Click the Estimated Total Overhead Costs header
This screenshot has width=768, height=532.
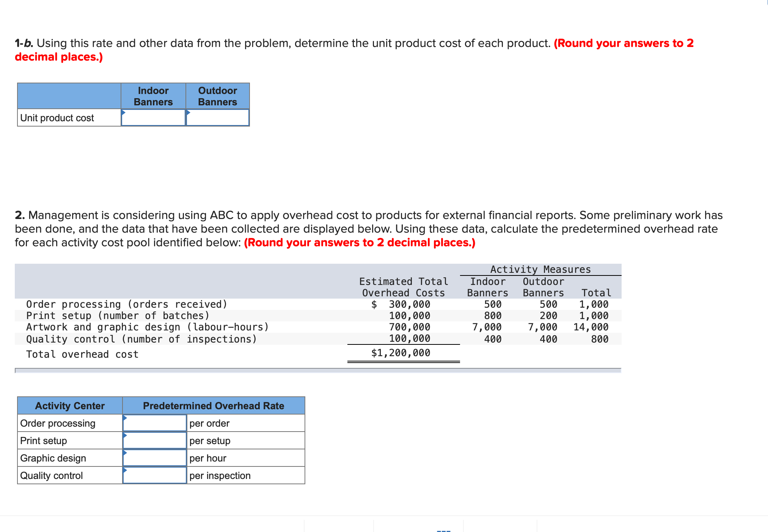[x=404, y=287]
